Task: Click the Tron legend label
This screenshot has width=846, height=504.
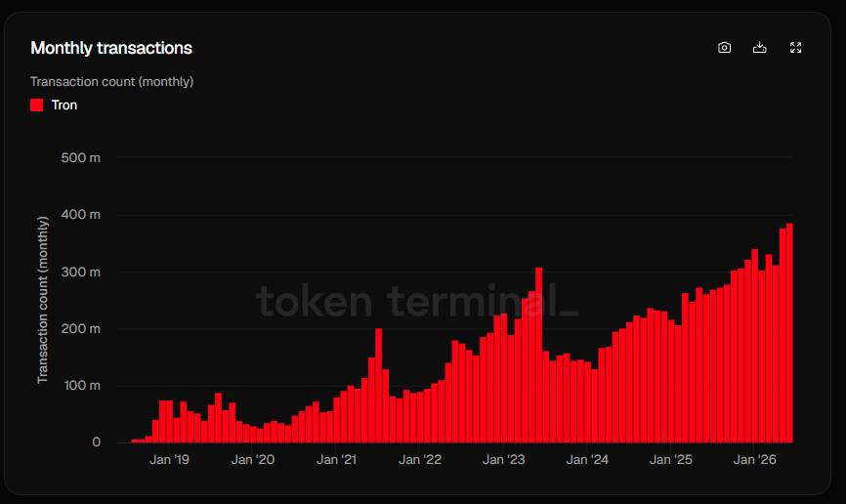Action: (x=64, y=105)
